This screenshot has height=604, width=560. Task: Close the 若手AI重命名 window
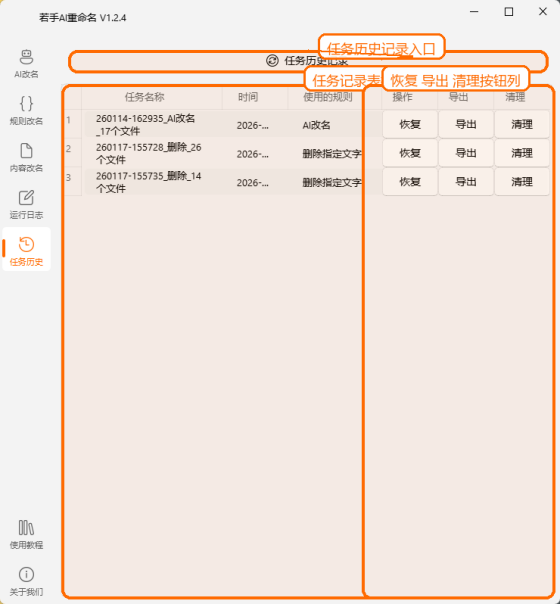coord(543,12)
